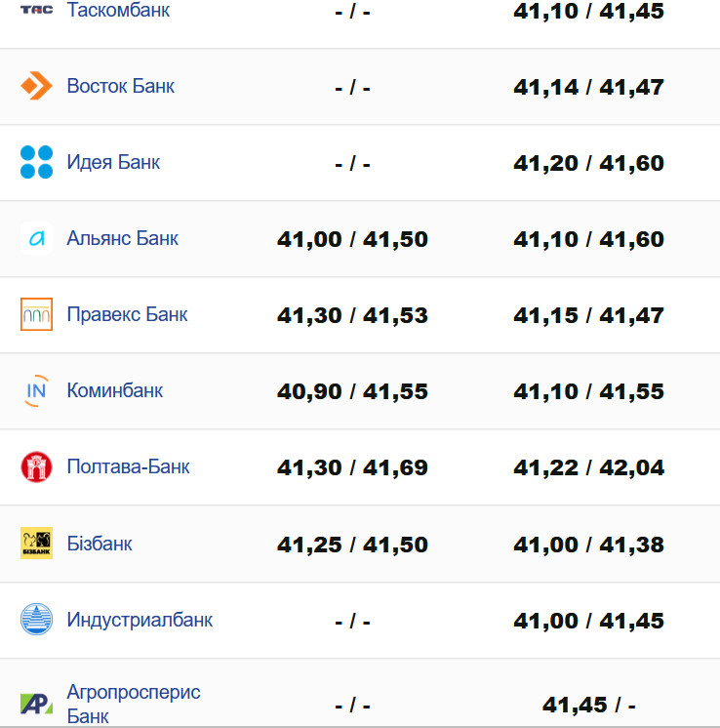Viewport: 720px width, 728px height.
Task: Click the Таскомбанк logo icon
Action: pyautogui.click(x=36, y=11)
